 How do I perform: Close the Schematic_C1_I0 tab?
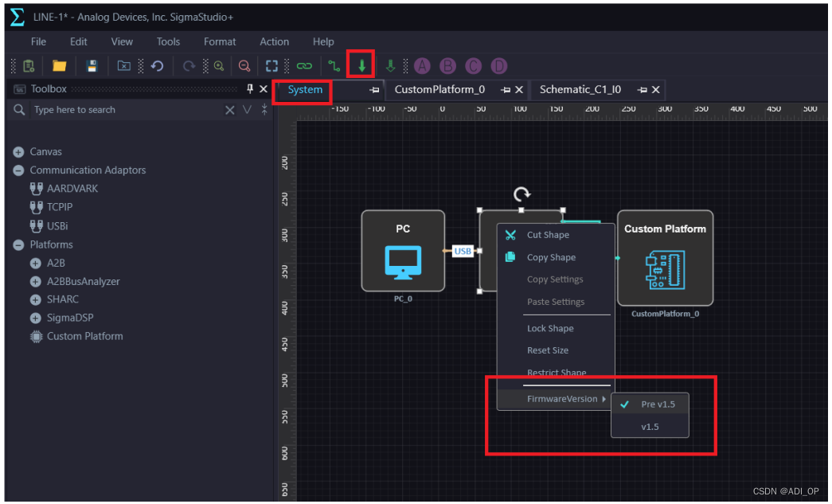point(656,90)
